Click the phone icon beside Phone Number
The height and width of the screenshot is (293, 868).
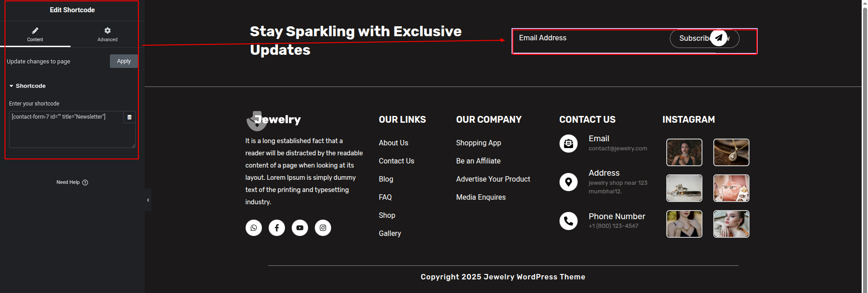tap(569, 221)
